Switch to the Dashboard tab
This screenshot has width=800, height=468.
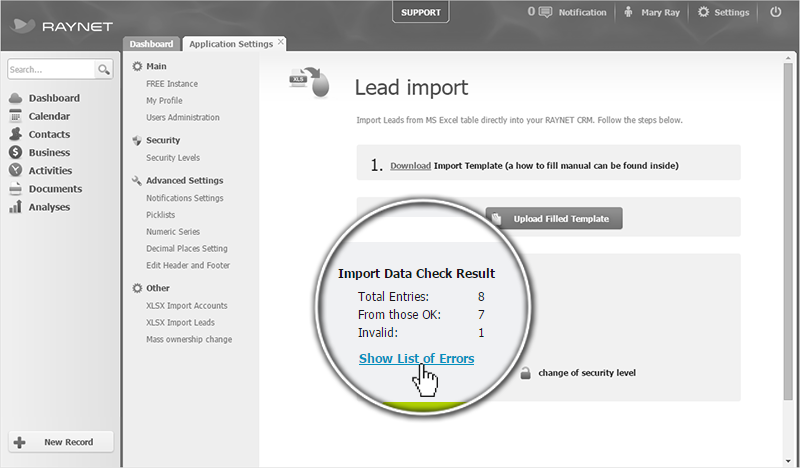click(151, 44)
